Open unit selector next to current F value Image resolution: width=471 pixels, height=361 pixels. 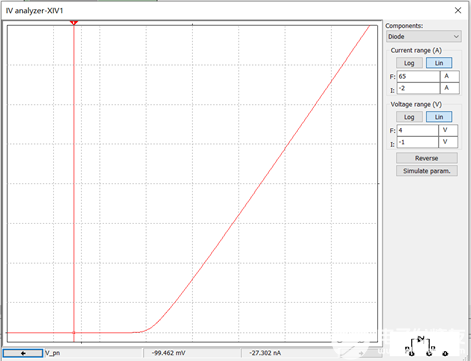[450, 76]
